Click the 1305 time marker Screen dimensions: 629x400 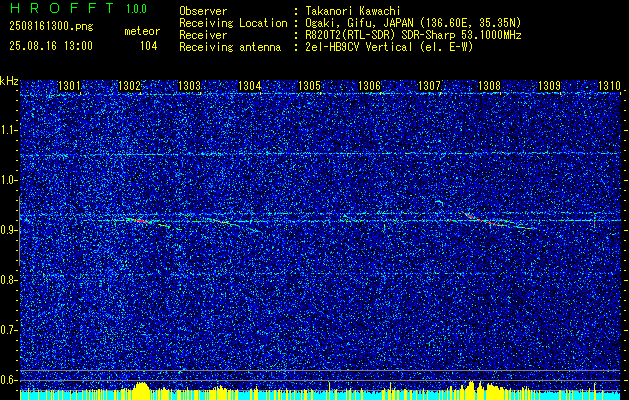click(310, 86)
